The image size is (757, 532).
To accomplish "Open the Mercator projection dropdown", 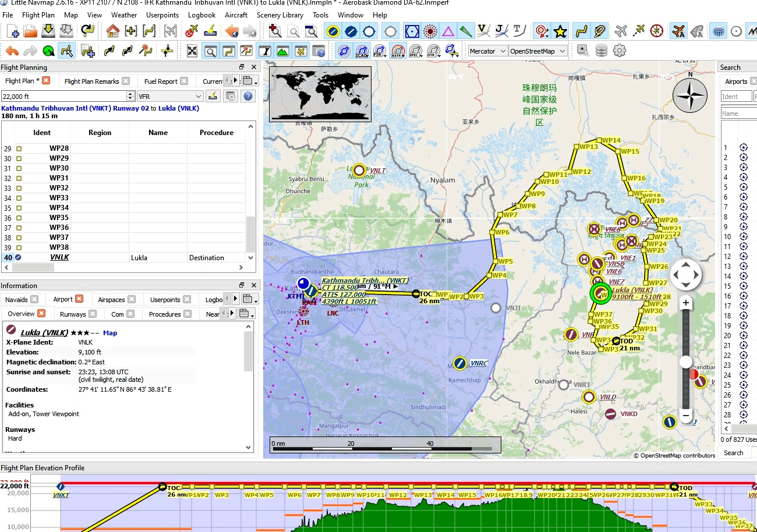I will click(x=487, y=51).
